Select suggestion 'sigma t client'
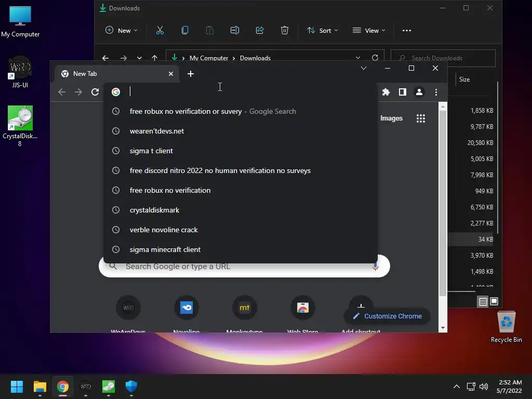Image resolution: width=532 pixels, height=399 pixels. (241, 151)
